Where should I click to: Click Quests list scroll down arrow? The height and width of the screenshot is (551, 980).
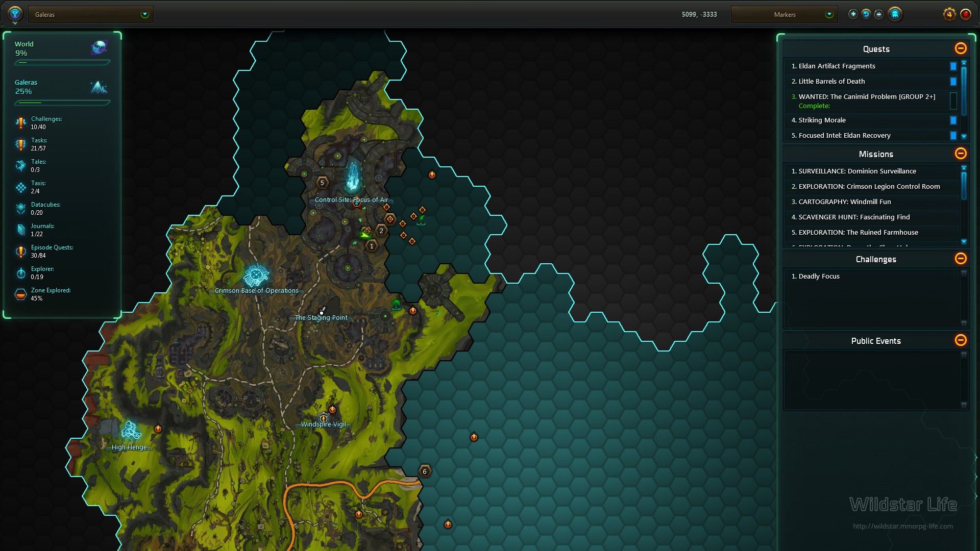[x=964, y=137]
